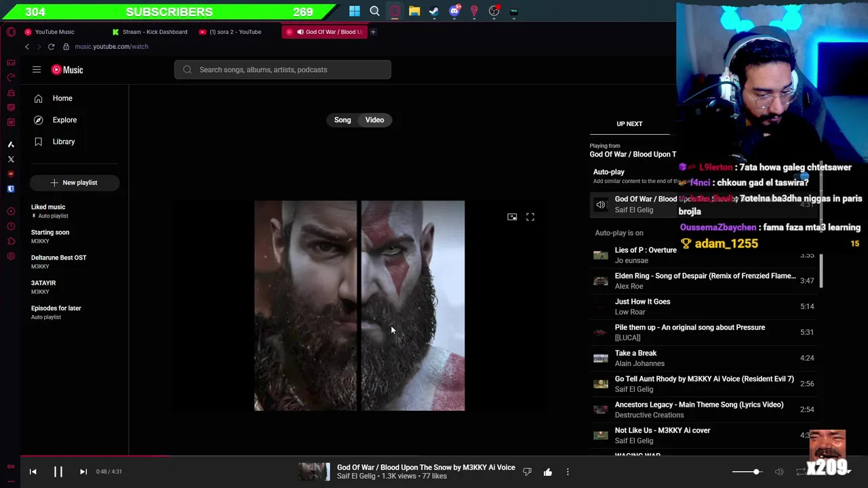This screenshot has width=868, height=488.
Task: Enter fullscreen on the video
Action: (530, 217)
